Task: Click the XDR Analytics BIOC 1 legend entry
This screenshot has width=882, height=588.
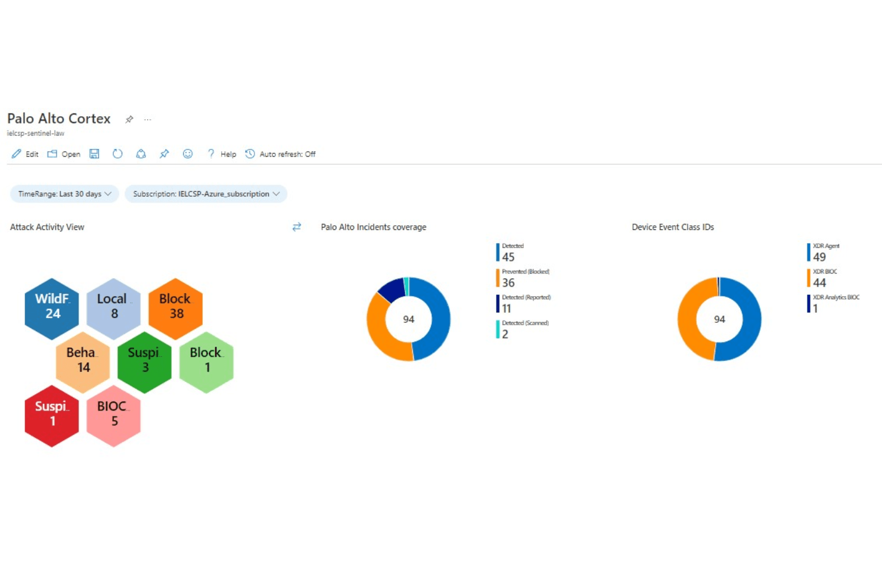Action: 834,304
